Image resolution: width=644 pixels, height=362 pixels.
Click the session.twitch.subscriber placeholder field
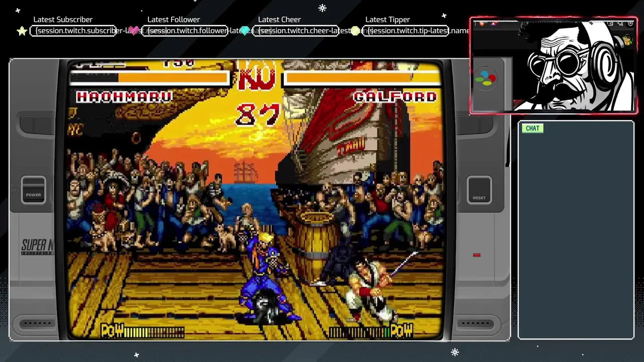(x=73, y=31)
